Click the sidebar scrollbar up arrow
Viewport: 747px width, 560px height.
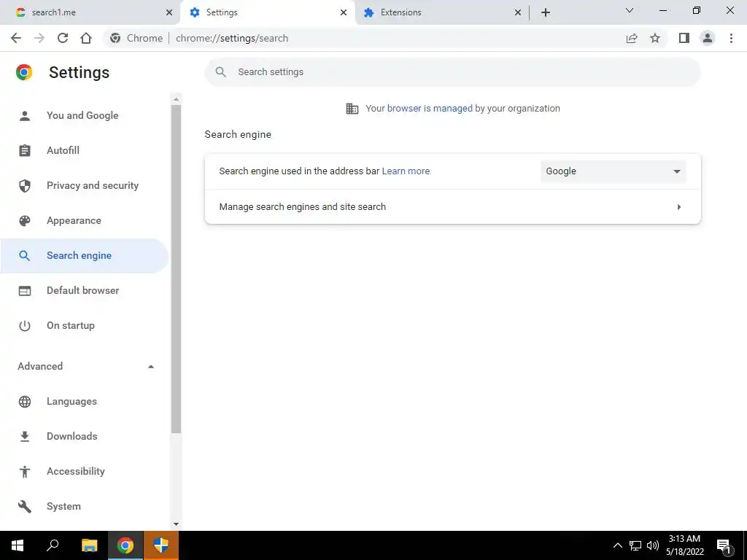click(x=177, y=99)
